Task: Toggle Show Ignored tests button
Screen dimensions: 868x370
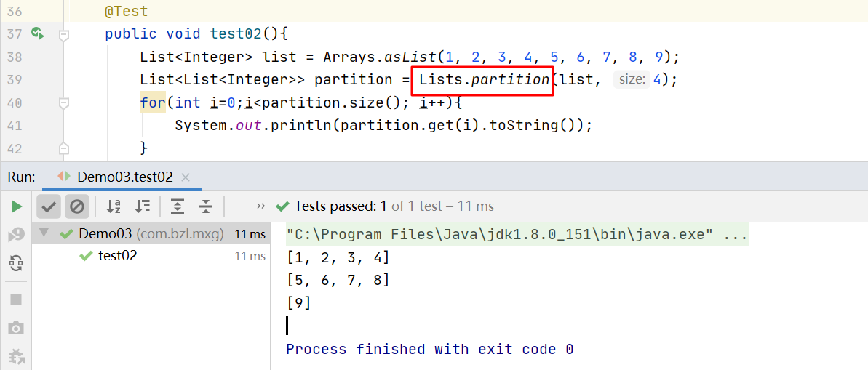Action: (x=76, y=207)
